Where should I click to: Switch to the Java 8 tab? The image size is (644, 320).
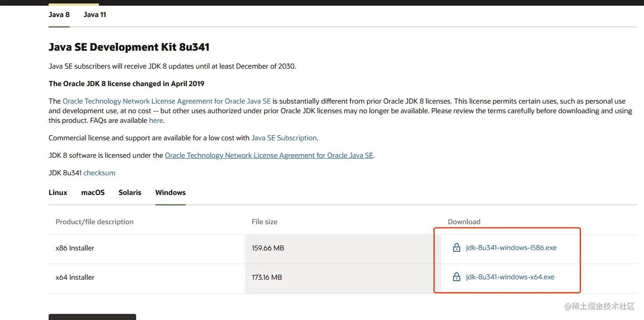(x=59, y=14)
